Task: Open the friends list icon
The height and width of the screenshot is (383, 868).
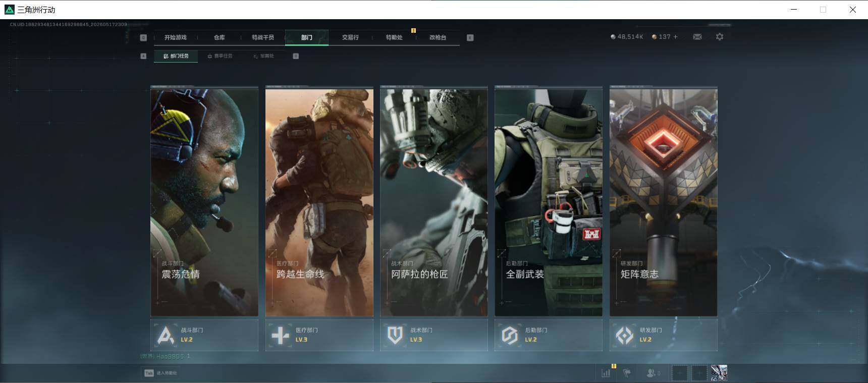Action: (x=653, y=373)
